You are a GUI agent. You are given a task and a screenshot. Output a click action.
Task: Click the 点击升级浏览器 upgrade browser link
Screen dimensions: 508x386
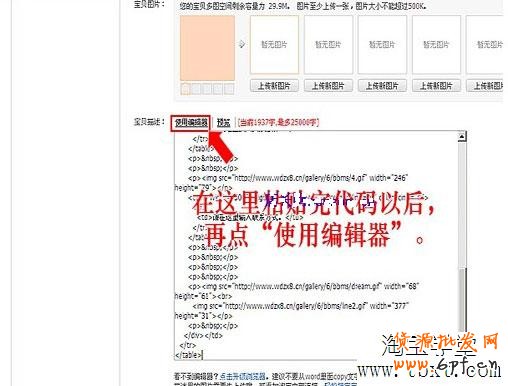[x=243, y=376]
